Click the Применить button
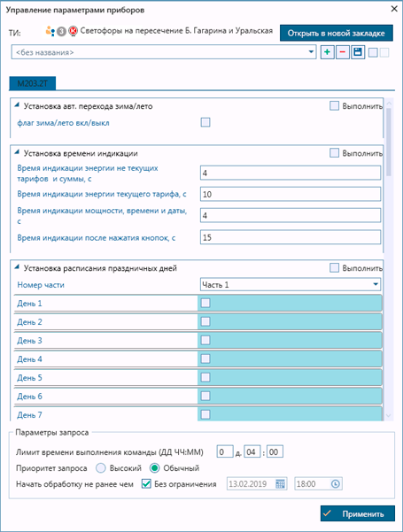The image size is (403, 532). 358,513
